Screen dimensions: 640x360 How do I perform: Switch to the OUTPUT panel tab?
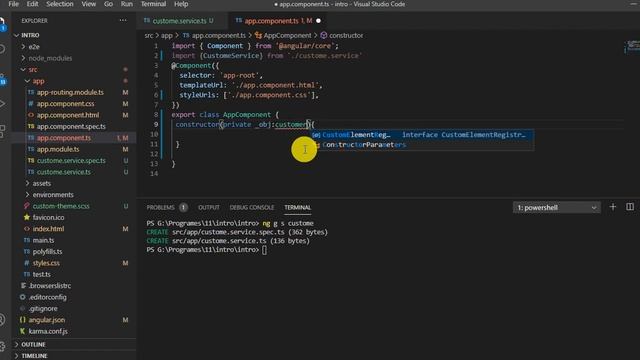209,207
